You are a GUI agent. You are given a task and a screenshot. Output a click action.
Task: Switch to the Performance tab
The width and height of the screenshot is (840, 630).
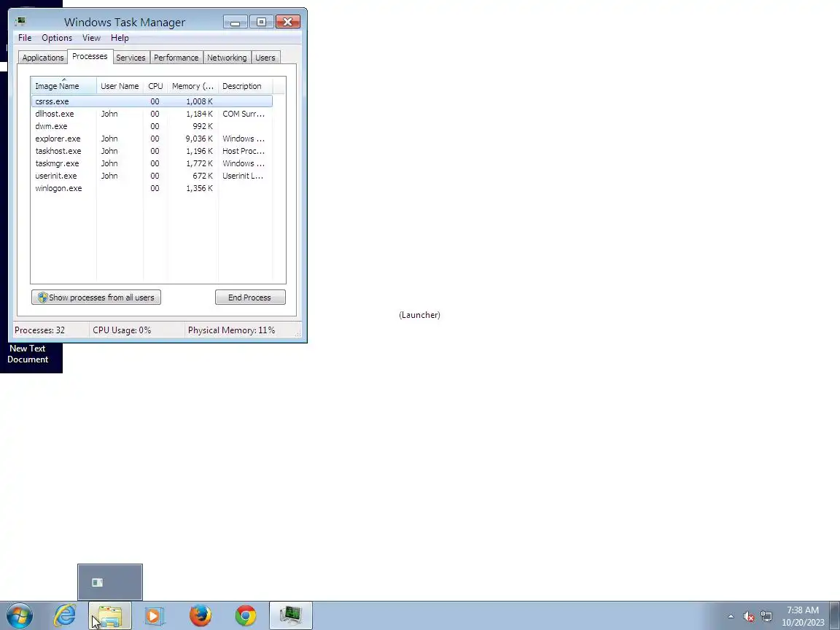pos(176,58)
